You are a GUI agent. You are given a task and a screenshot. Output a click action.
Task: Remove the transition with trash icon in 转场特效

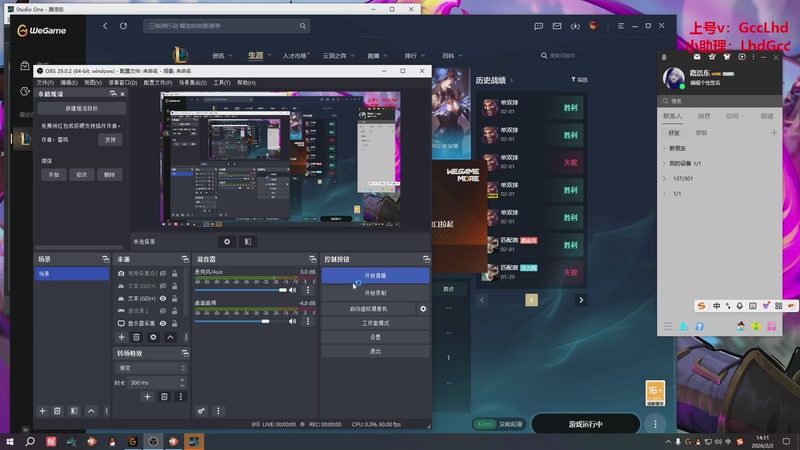tap(164, 396)
